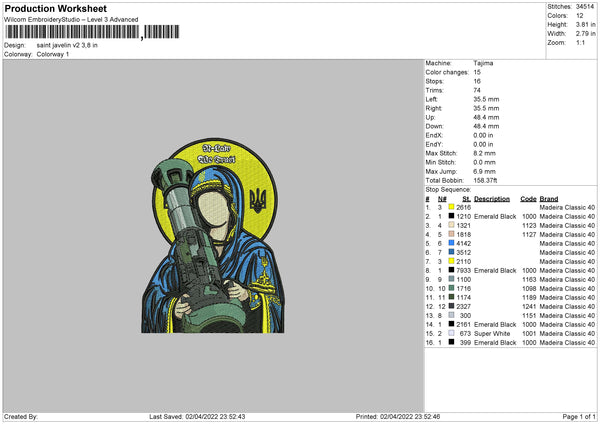Image resolution: width=600 pixels, height=424 pixels.
Task: Click the barcode under the worksheet title
Action: point(92,32)
